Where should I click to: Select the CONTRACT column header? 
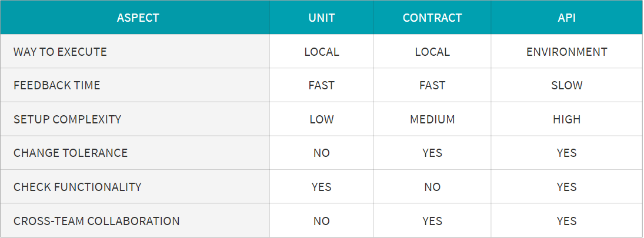432,18
